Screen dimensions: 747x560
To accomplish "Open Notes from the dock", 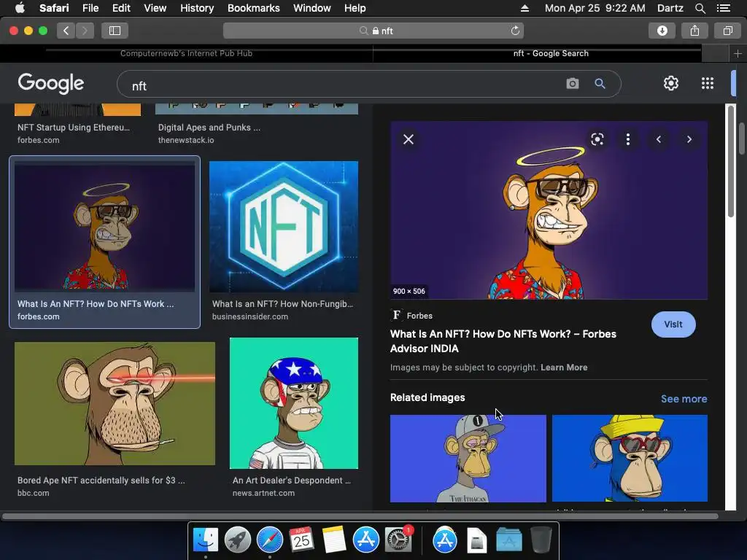I will pyautogui.click(x=333, y=540).
